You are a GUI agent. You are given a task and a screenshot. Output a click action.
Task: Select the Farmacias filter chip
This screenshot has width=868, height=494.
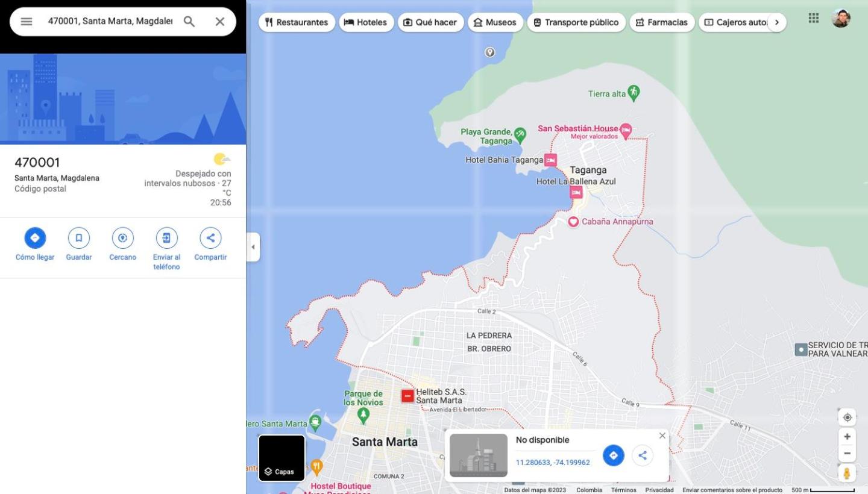[x=662, y=22]
